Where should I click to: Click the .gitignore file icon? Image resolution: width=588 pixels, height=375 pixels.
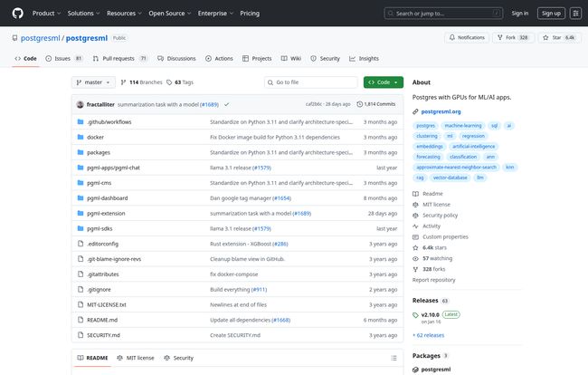point(81,290)
